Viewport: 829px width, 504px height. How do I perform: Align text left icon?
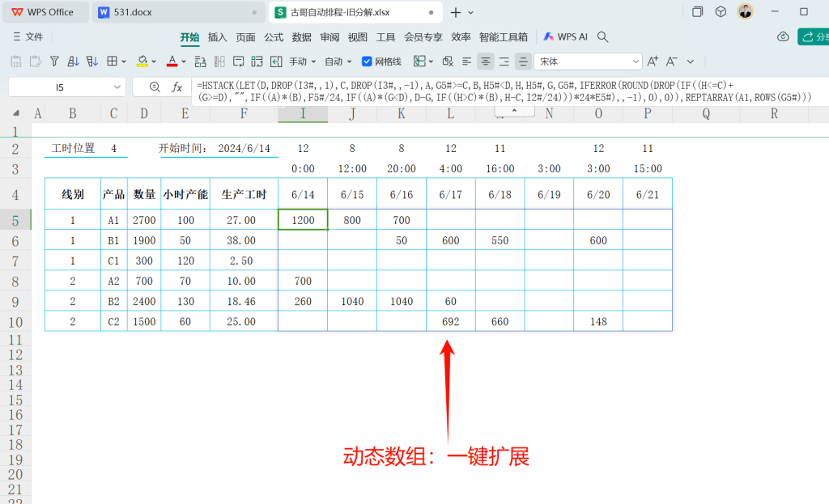click(x=466, y=61)
